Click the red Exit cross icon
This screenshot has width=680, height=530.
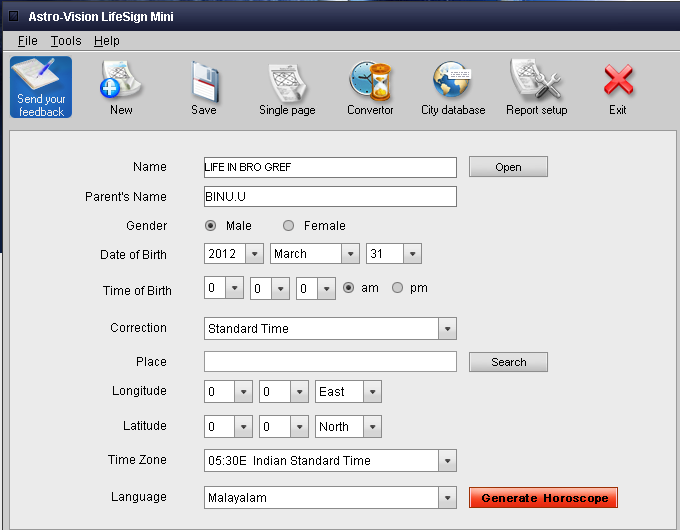tap(618, 89)
